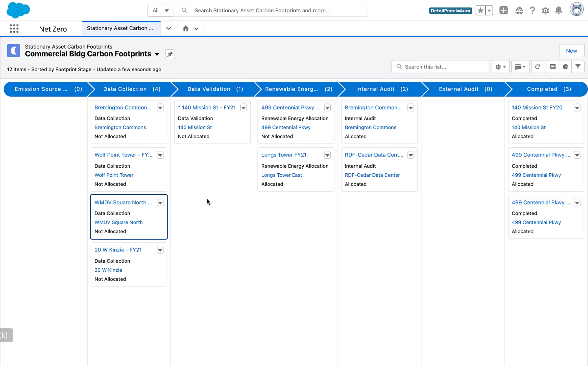Click the DetailPanel=Aura badge
588x366 pixels.
point(450,11)
